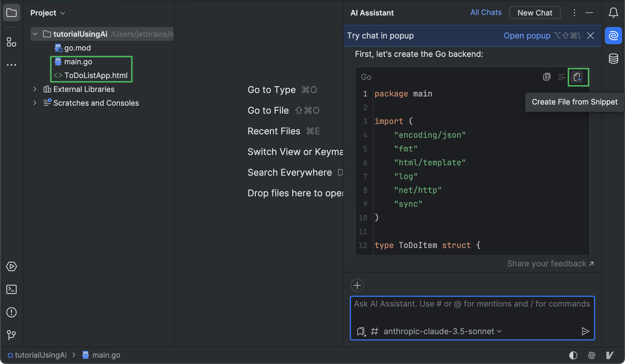Switch to All Chats
The height and width of the screenshot is (364, 625).
(486, 12)
